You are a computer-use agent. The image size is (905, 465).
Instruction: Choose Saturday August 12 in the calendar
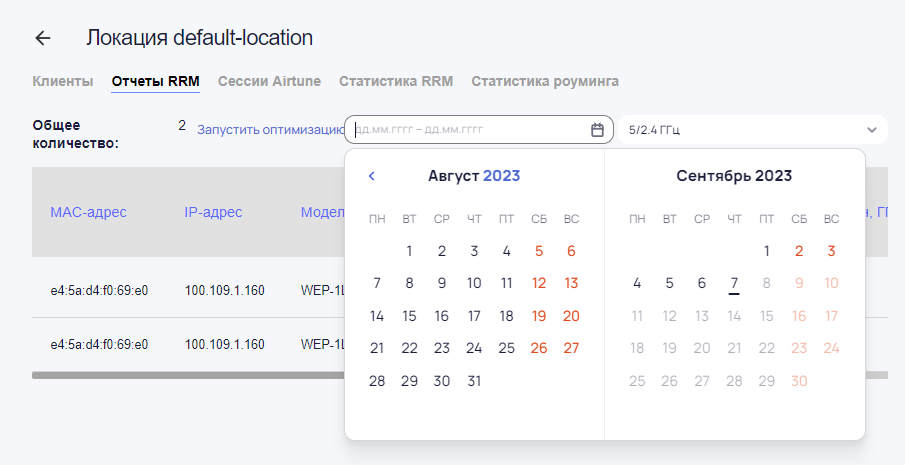point(539,283)
